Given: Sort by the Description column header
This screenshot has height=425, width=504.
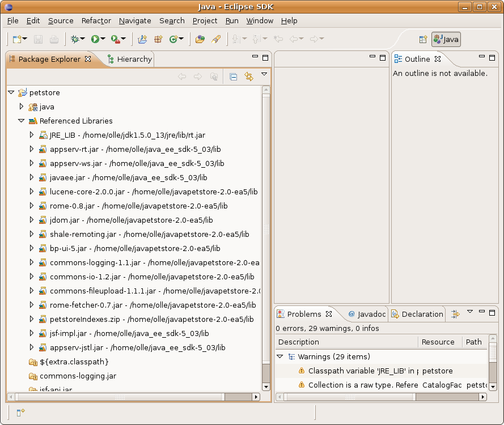Looking at the screenshot, I should (347, 342).
